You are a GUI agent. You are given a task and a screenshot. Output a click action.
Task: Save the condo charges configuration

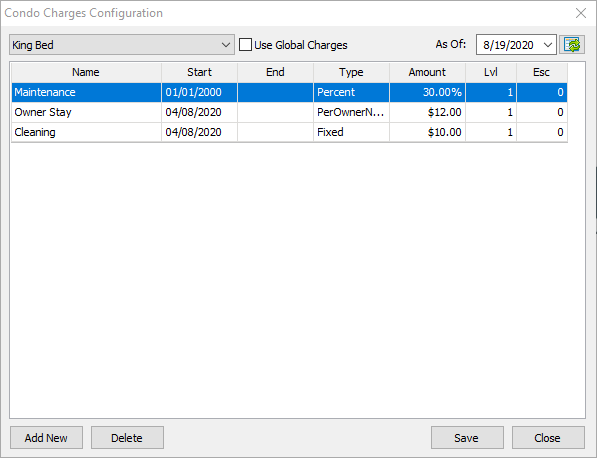coord(467,438)
